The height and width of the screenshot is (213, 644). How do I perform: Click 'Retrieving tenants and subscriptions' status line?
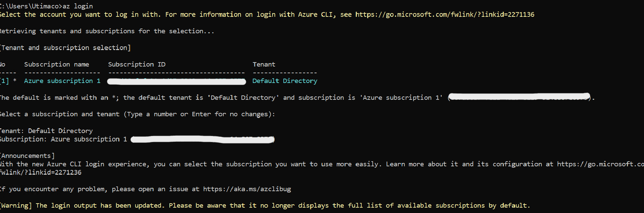[x=107, y=31]
